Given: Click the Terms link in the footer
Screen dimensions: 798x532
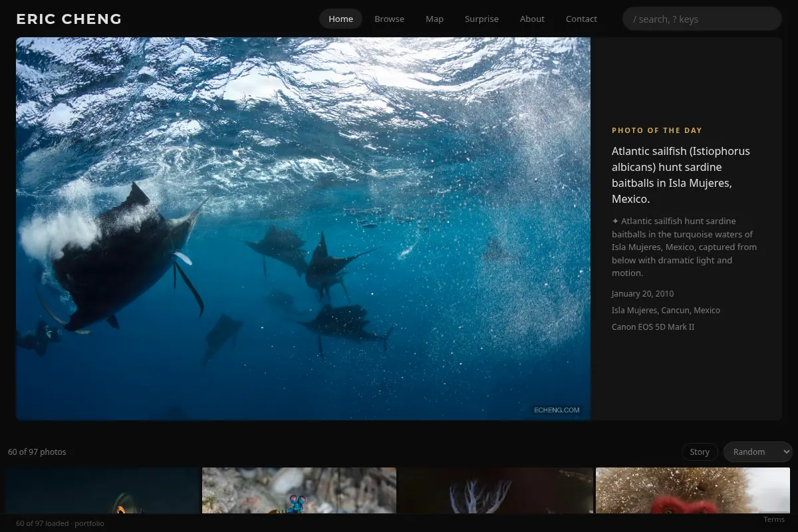Looking at the screenshot, I should [x=774, y=519].
